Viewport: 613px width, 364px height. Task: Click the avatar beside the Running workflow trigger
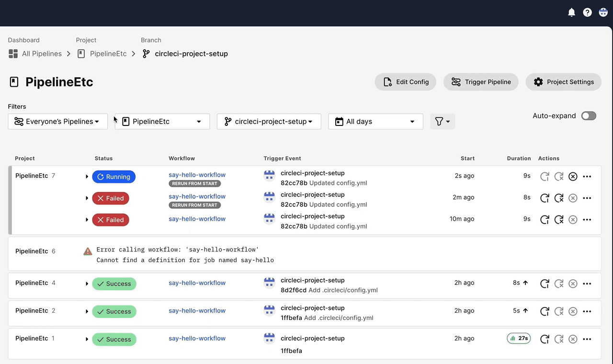(x=270, y=175)
